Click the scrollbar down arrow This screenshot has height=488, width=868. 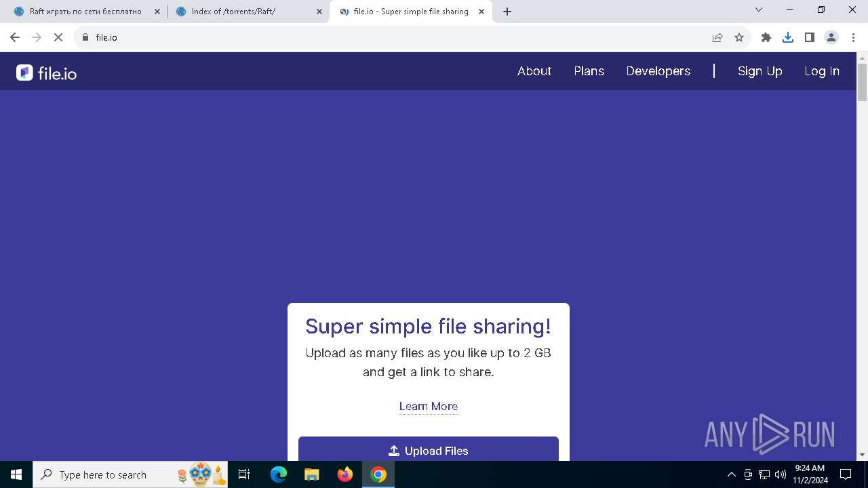[862, 455]
